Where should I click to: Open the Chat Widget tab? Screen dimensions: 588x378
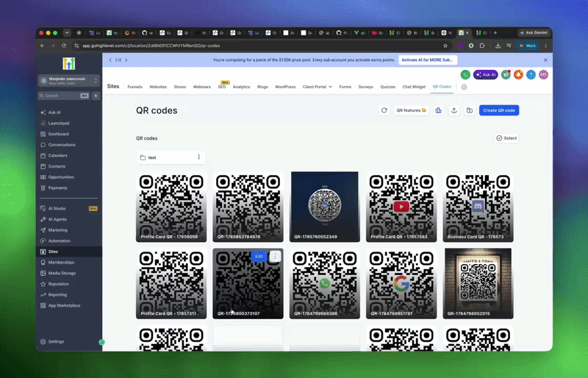[414, 87]
